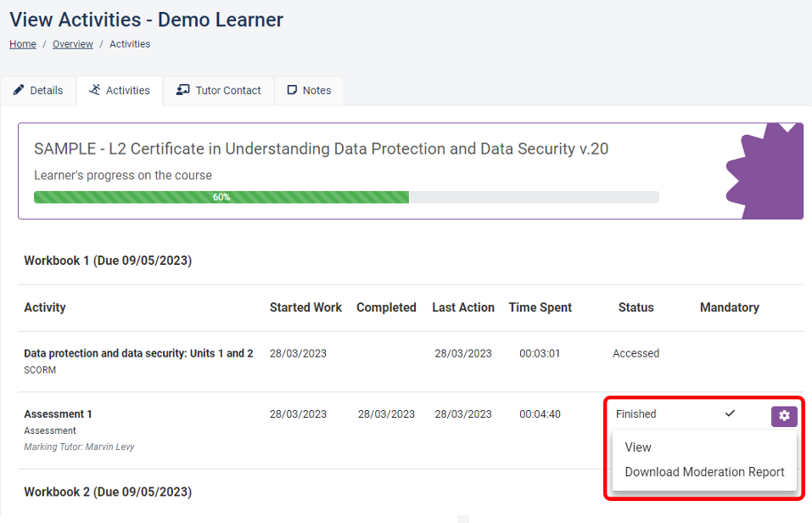The width and height of the screenshot is (812, 523).
Task: Click the Finished status of Assessment 1
Action: coord(636,414)
